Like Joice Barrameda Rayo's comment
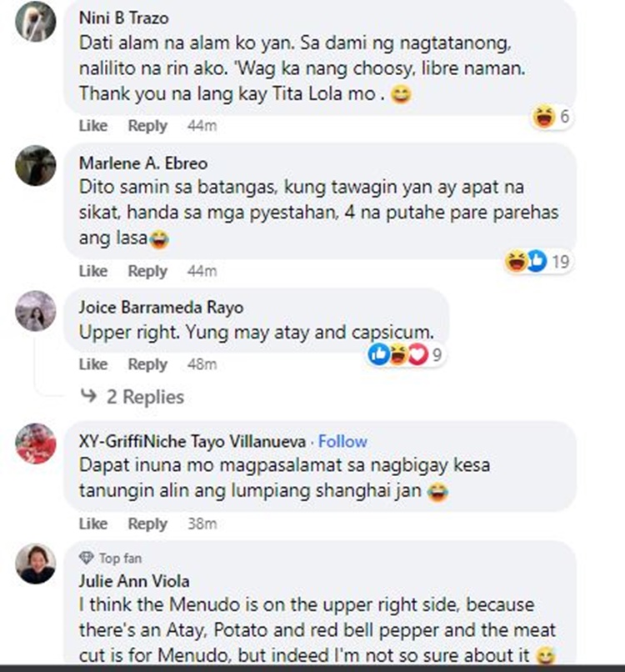 pyautogui.click(x=93, y=364)
